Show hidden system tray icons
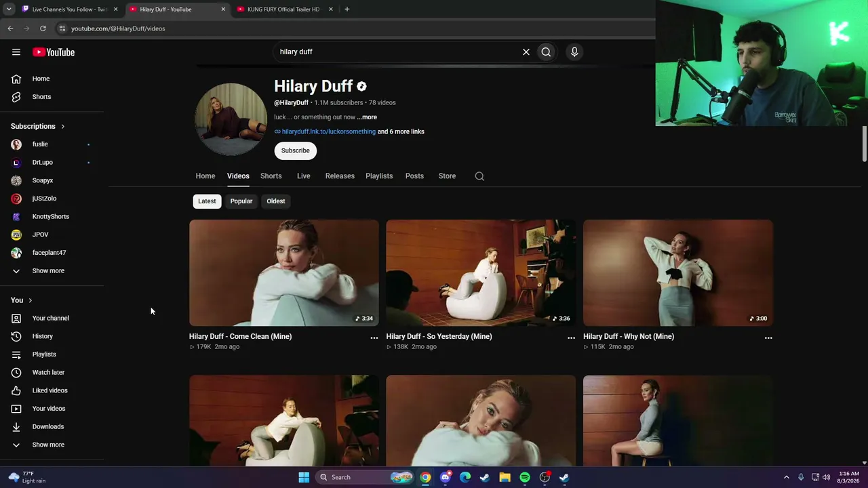This screenshot has width=868, height=488. pyautogui.click(x=787, y=477)
